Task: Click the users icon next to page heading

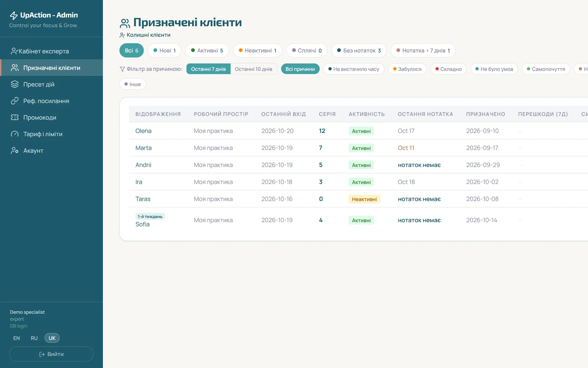Action: coord(125,23)
